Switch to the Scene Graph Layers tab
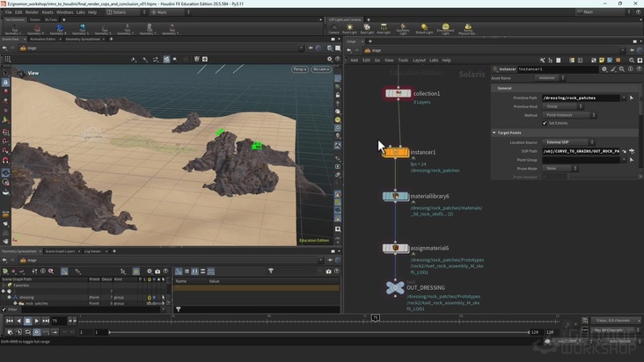The width and height of the screenshot is (644, 362). (60, 251)
